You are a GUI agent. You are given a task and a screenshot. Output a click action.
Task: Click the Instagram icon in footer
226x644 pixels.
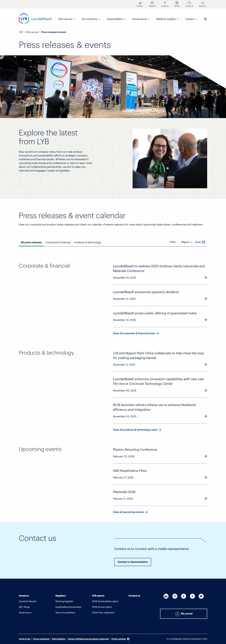click(x=175, y=596)
